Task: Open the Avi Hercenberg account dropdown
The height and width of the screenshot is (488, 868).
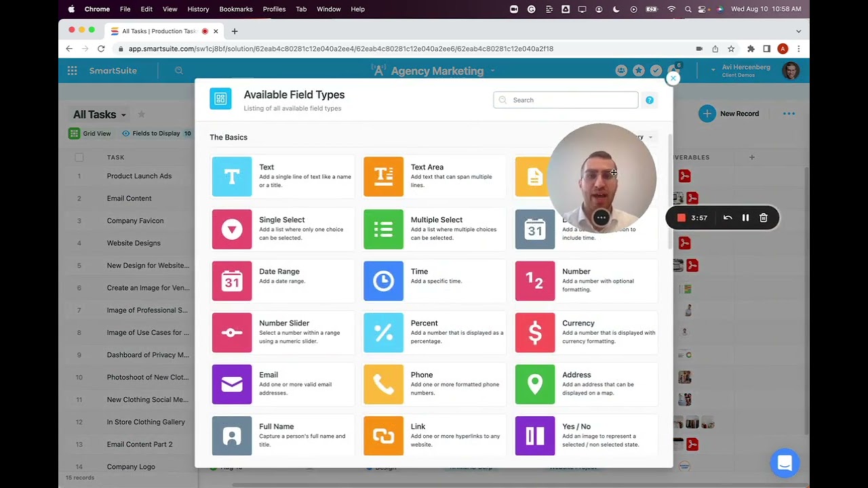Action: pos(713,68)
